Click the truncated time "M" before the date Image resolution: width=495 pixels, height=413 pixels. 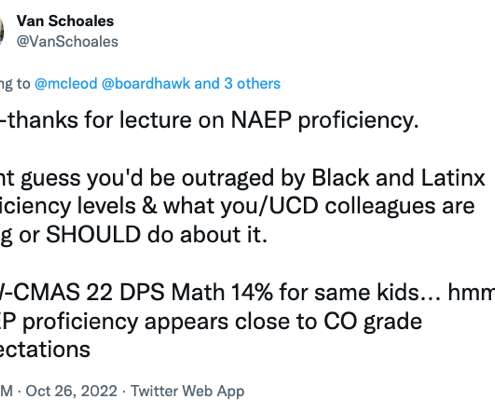point(6,391)
